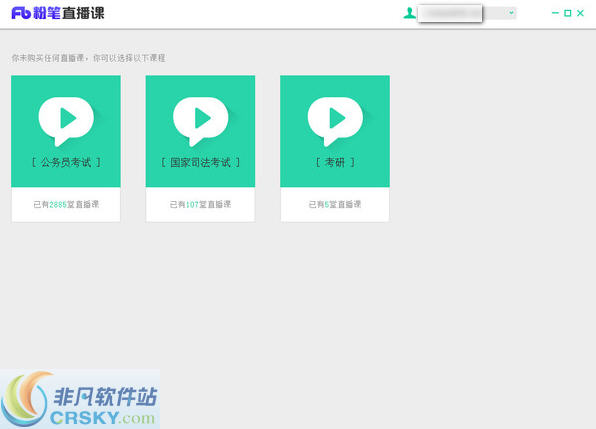
Task: Open 已有2885堂直播课 course count
Action: [66, 204]
